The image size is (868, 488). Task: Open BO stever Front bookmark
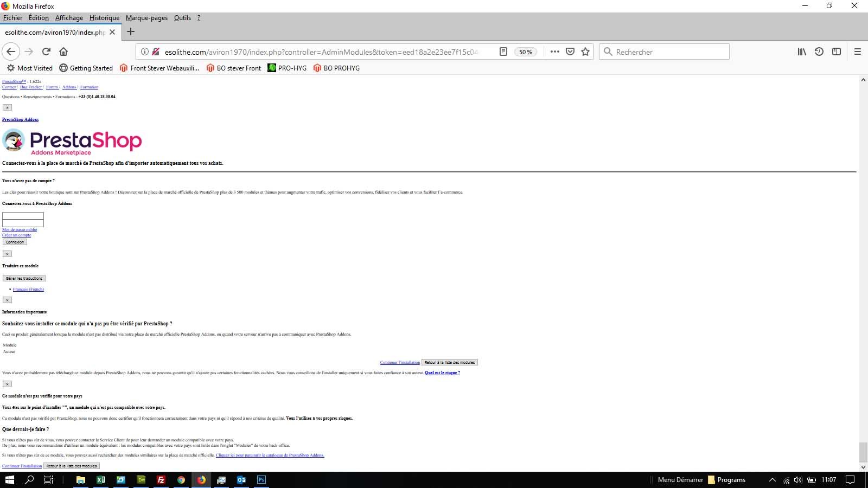click(x=234, y=68)
